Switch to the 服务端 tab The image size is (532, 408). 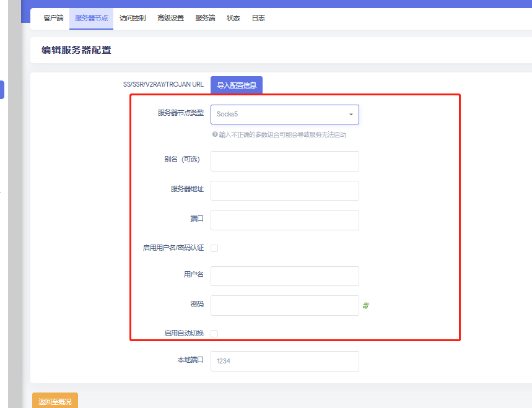tap(205, 18)
